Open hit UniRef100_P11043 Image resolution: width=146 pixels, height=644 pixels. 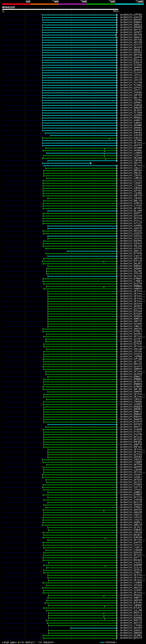(131, 72)
